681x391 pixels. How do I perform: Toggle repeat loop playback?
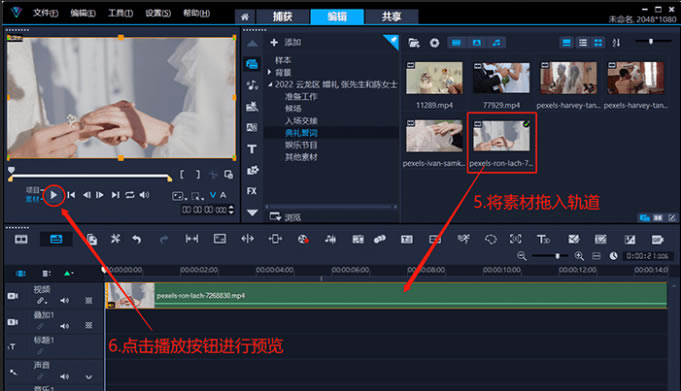coord(129,195)
